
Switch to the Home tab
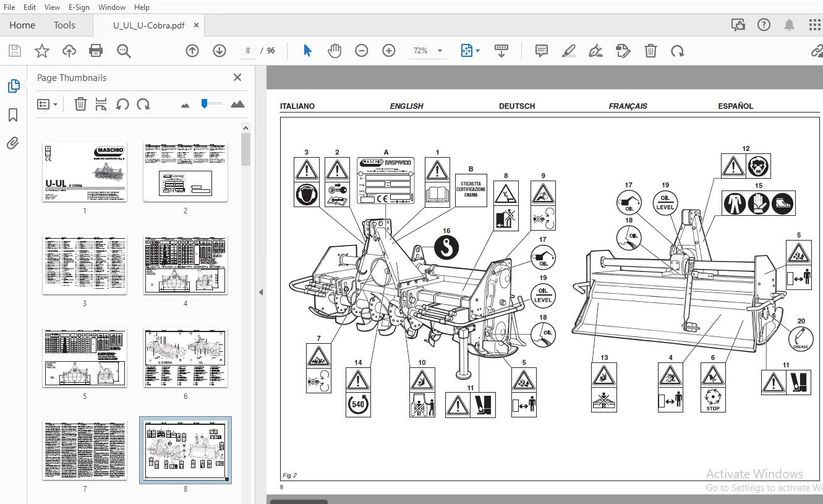pos(22,25)
